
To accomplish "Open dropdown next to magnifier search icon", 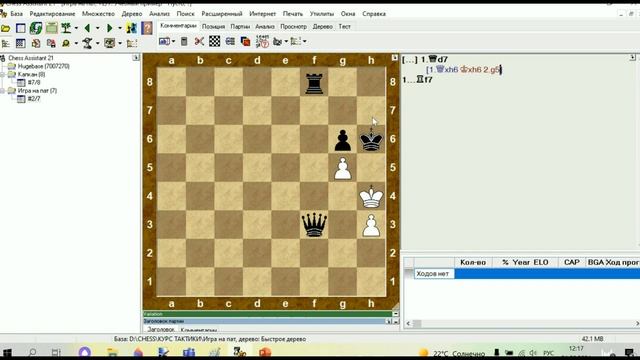I will (x=76, y=43).
